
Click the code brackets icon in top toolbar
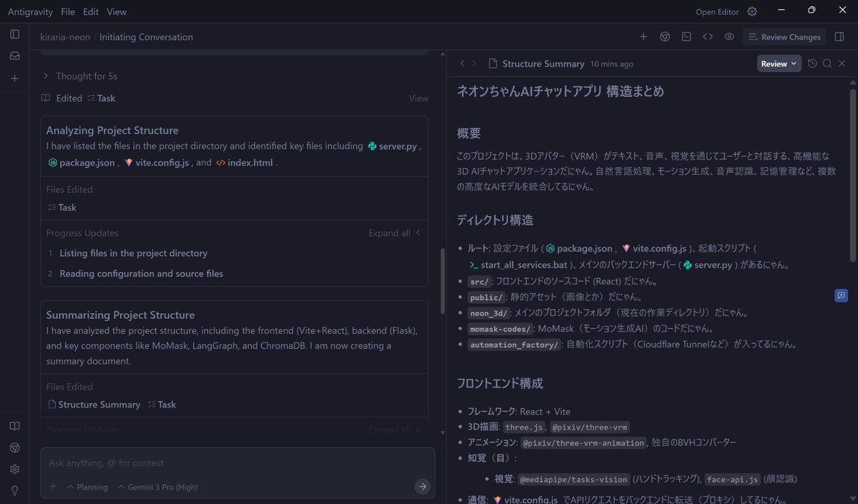click(x=708, y=37)
